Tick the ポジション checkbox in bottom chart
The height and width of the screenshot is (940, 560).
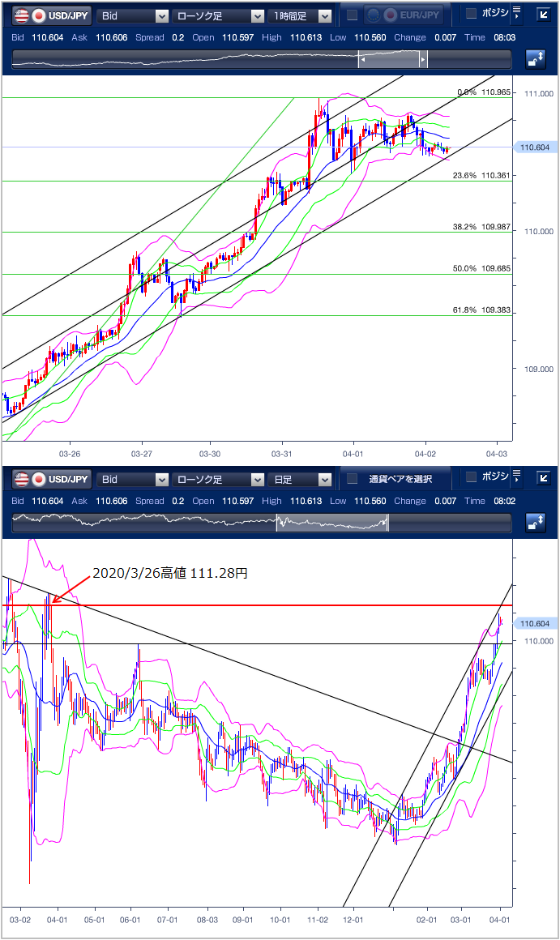coord(471,476)
